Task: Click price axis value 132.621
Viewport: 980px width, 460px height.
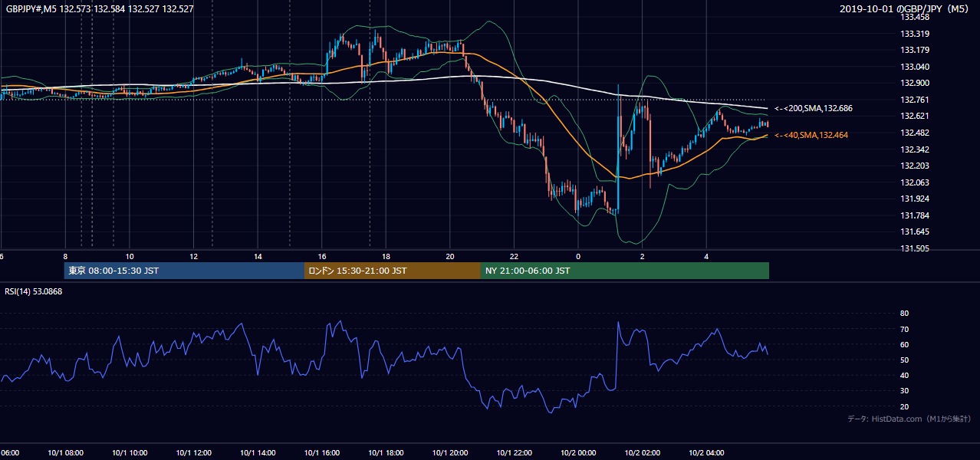Action: tap(915, 116)
